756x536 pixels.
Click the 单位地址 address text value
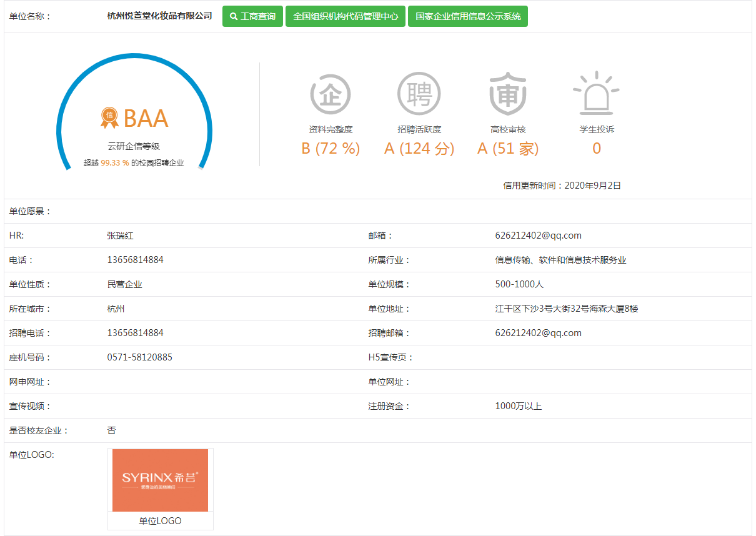pyautogui.click(x=566, y=309)
